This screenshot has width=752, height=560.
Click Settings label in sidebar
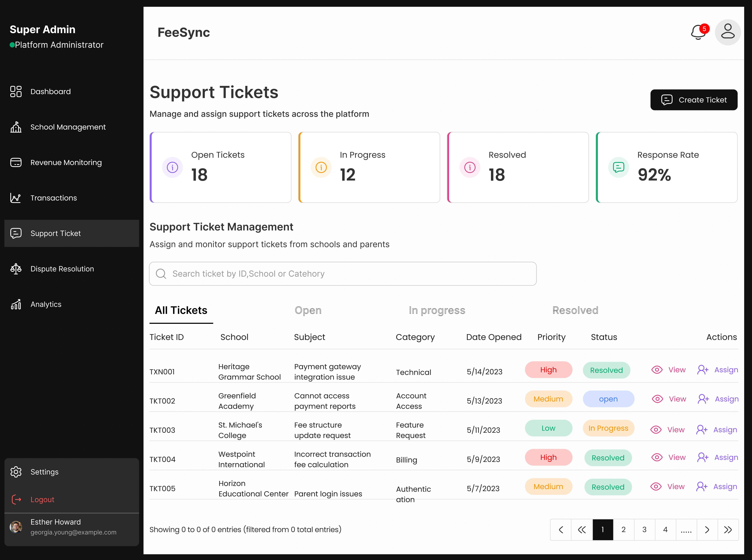pyautogui.click(x=44, y=472)
